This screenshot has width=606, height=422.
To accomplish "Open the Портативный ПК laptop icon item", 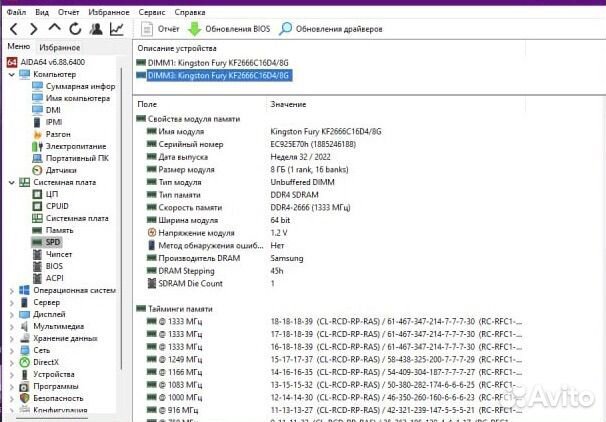I will [70, 158].
